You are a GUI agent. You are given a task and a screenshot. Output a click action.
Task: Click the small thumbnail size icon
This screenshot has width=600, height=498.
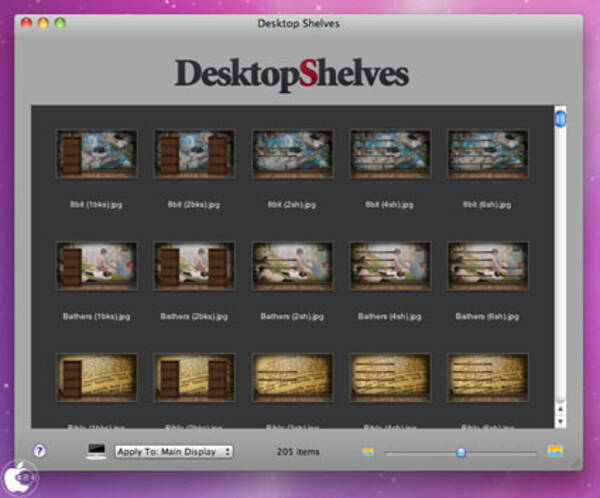pyautogui.click(x=368, y=452)
